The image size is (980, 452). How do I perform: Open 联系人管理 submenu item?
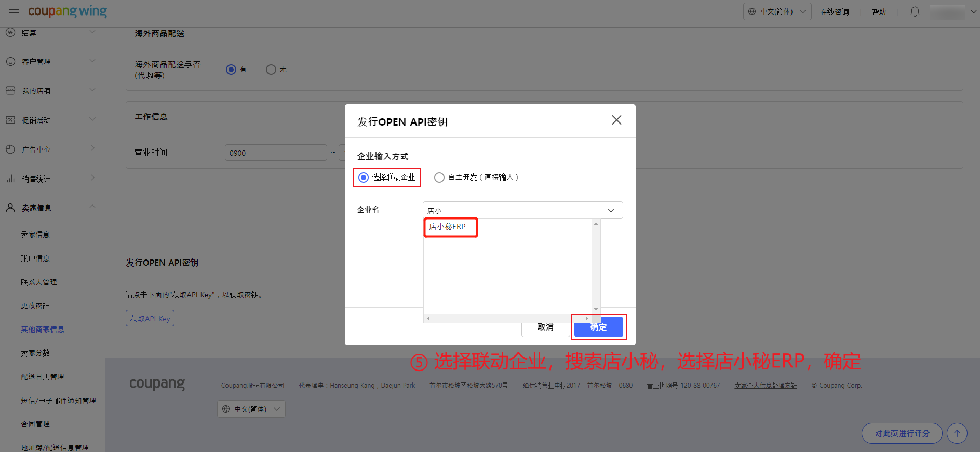tap(39, 282)
